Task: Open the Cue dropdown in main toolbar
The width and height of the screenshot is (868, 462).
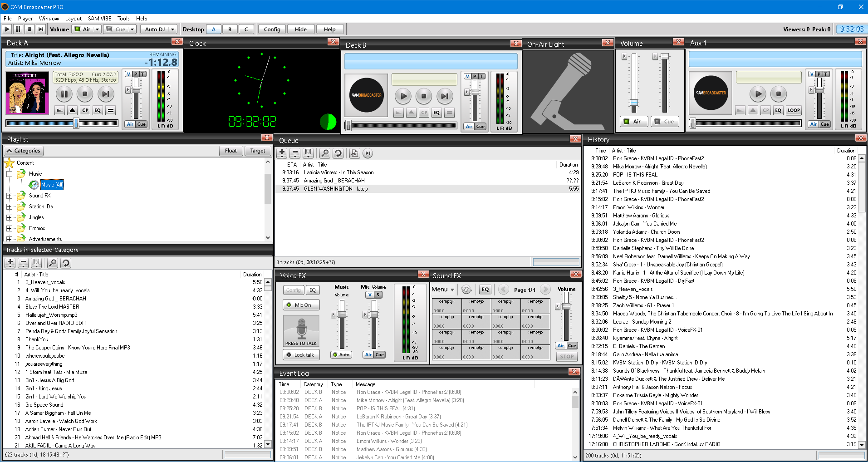Action: pyautogui.click(x=132, y=29)
